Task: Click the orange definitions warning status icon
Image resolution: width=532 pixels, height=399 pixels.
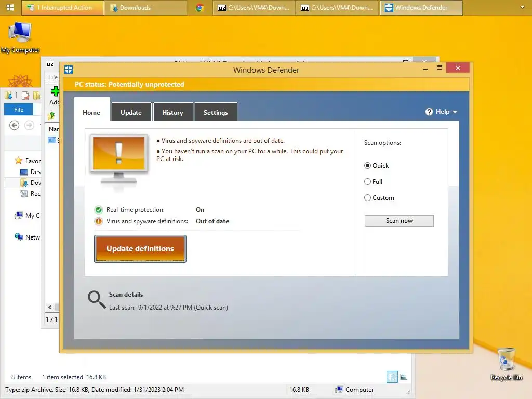Action: [98, 221]
